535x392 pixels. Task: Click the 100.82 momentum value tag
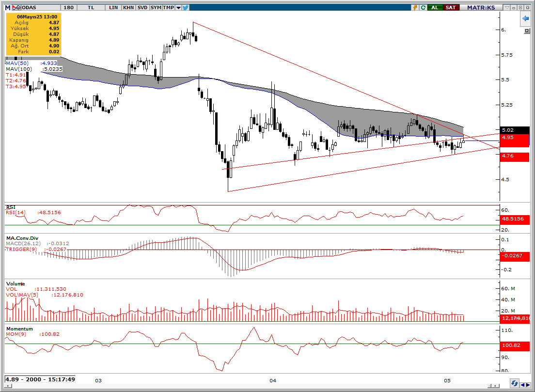[x=515, y=345]
